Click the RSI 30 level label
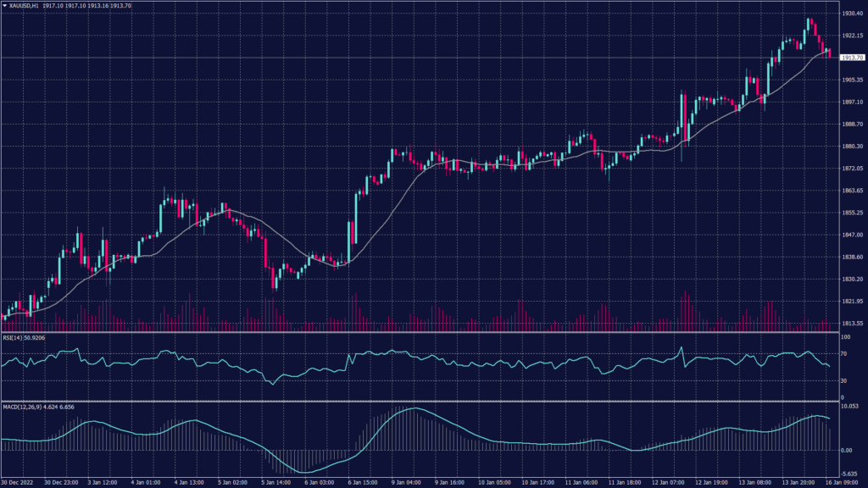The height and width of the screenshot is (488, 868). tap(843, 381)
